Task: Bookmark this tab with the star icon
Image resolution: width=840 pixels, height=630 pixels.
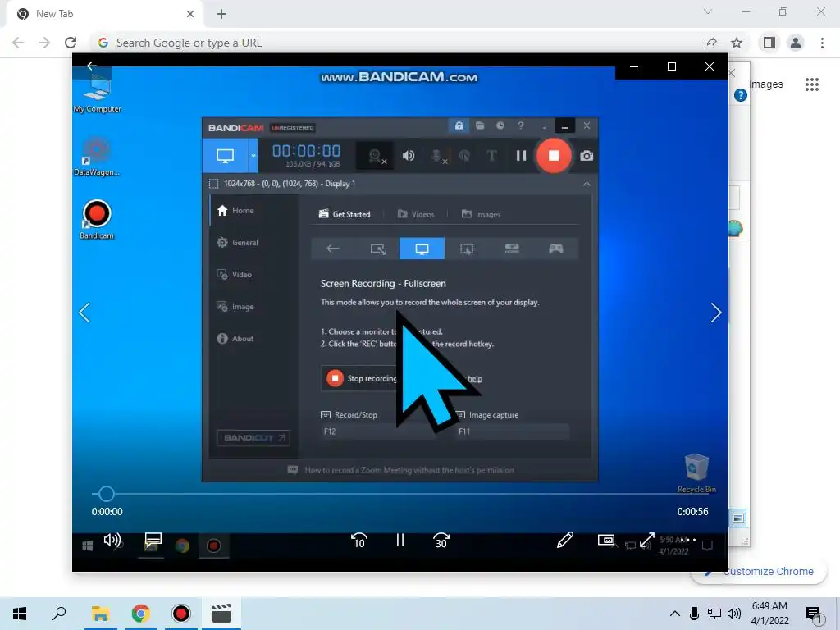Action: point(737,43)
